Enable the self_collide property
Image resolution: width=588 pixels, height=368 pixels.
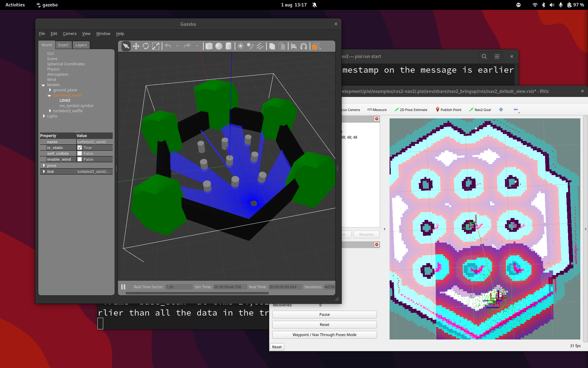coord(80,153)
